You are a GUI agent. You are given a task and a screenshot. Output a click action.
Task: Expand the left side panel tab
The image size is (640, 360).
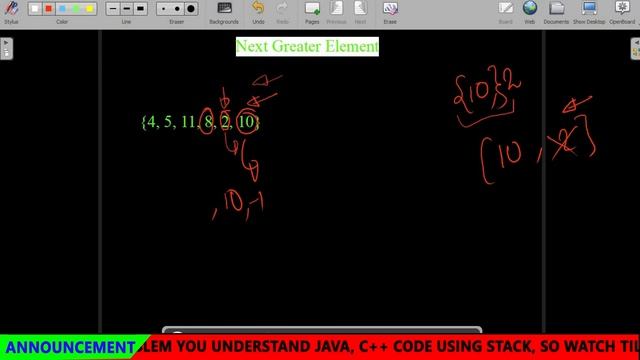pyautogui.click(x=6, y=49)
